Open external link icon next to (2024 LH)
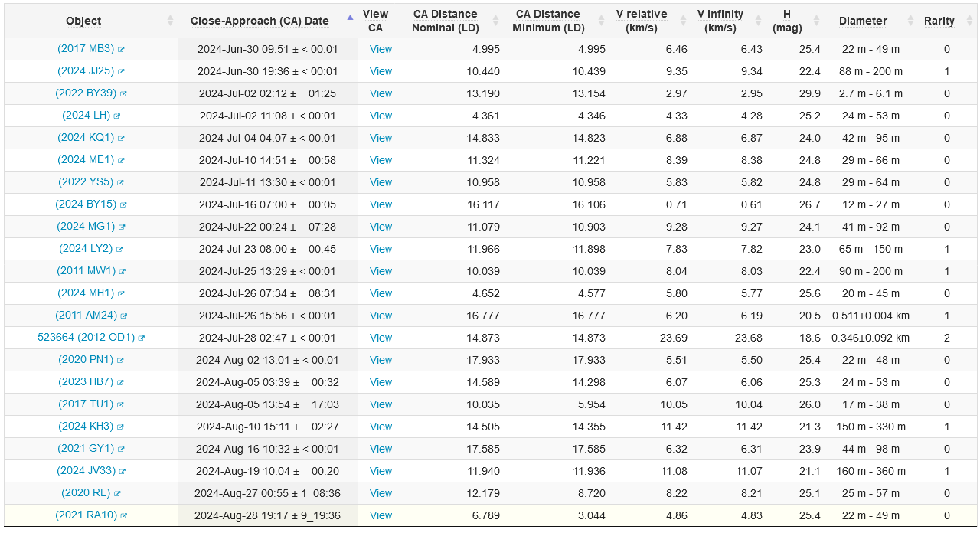980x533 pixels. (x=117, y=116)
